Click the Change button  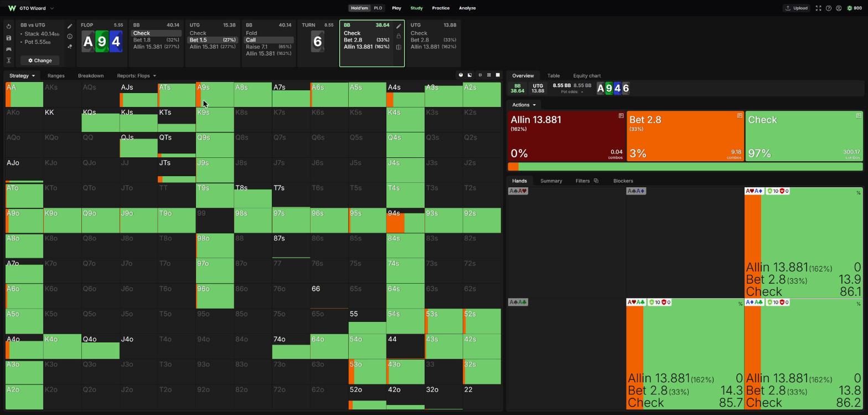[40, 60]
